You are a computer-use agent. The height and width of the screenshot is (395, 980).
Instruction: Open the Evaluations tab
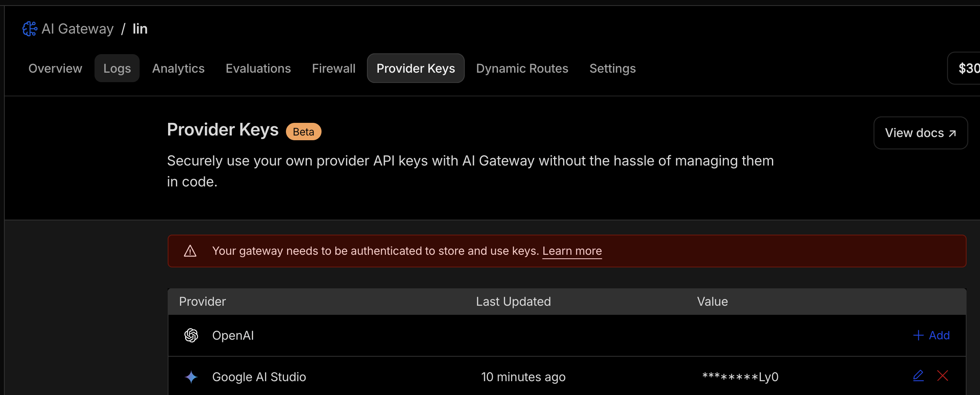pos(258,68)
